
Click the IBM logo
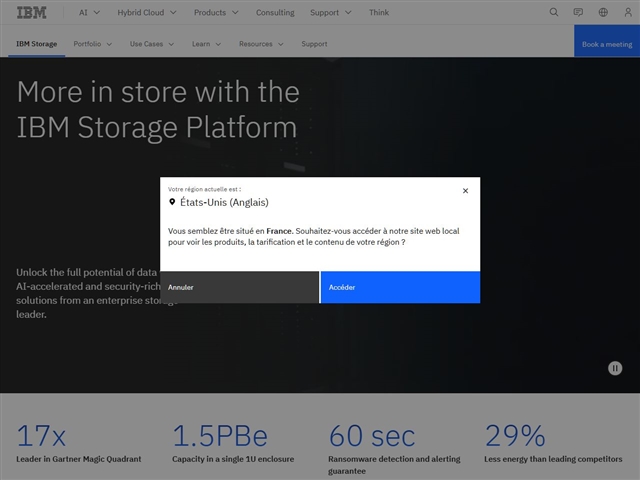(x=31, y=13)
